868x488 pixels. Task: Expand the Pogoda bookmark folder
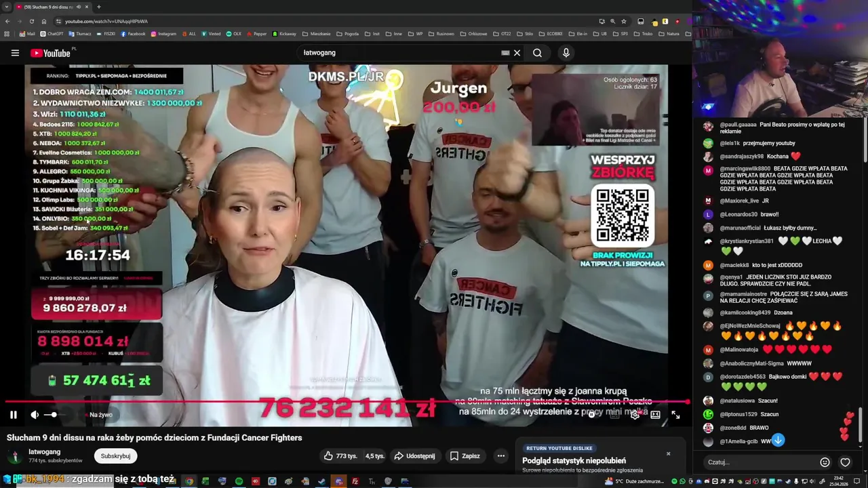(x=348, y=34)
